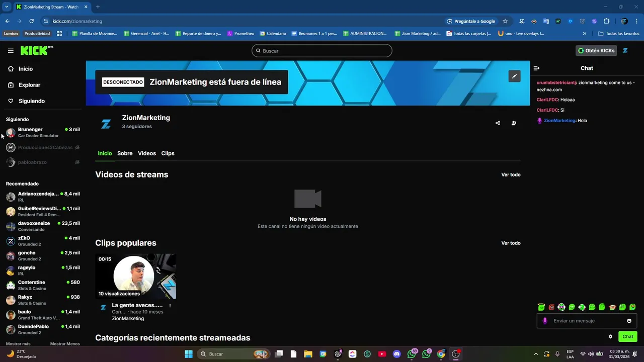Open Todos los favoritos folder
644x362 pixels.
(x=619, y=34)
